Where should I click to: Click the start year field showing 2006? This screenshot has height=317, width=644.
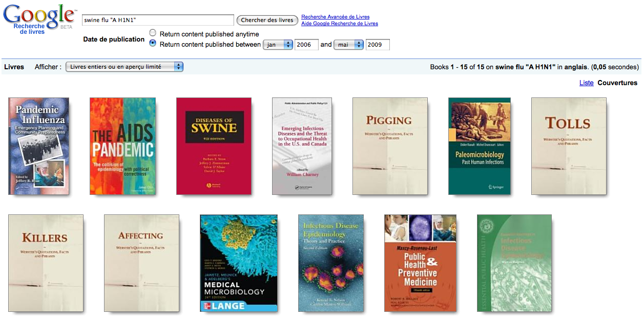click(x=307, y=45)
